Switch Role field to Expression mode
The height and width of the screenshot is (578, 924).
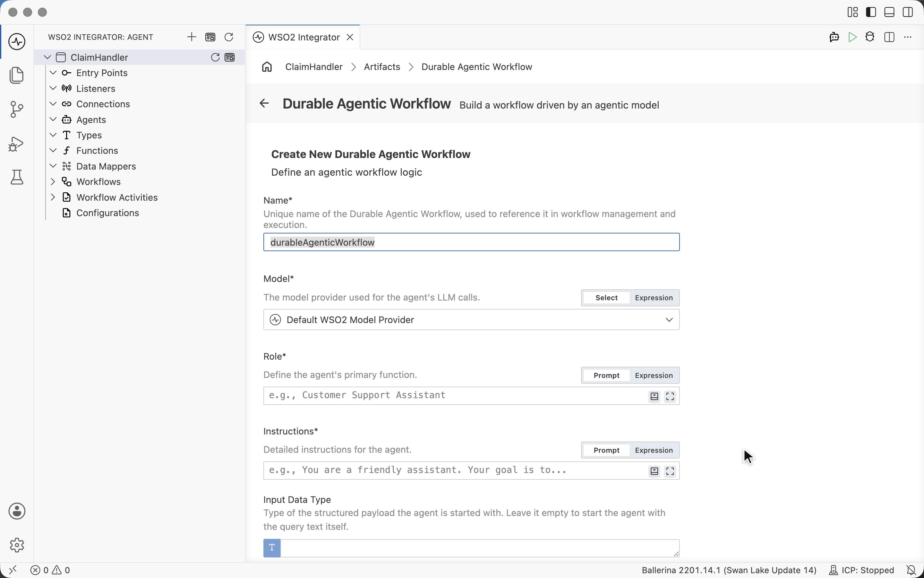(x=654, y=375)
